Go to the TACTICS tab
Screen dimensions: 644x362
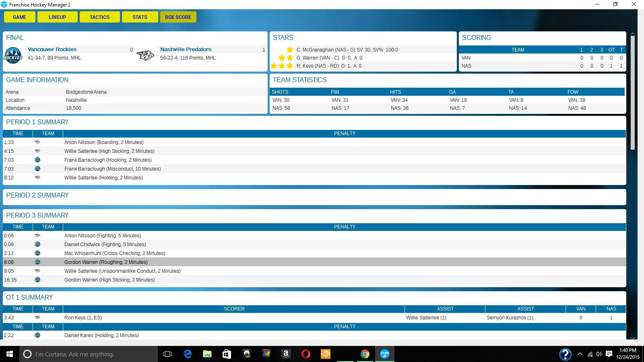pos(99,17)
